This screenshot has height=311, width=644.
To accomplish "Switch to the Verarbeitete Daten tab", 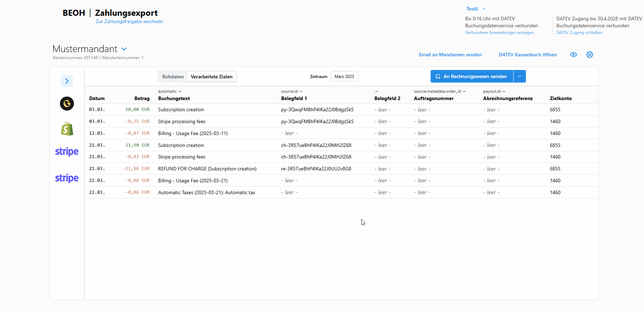I will coord(212,77).
